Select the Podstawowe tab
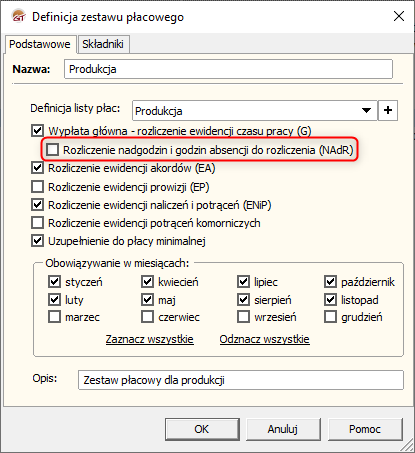The image size is (415, 453). click(40, 44)
